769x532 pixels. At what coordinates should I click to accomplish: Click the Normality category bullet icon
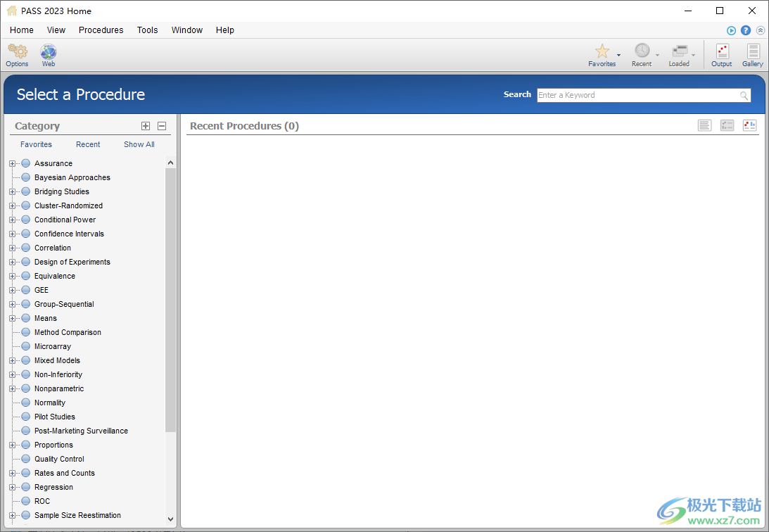26,403
